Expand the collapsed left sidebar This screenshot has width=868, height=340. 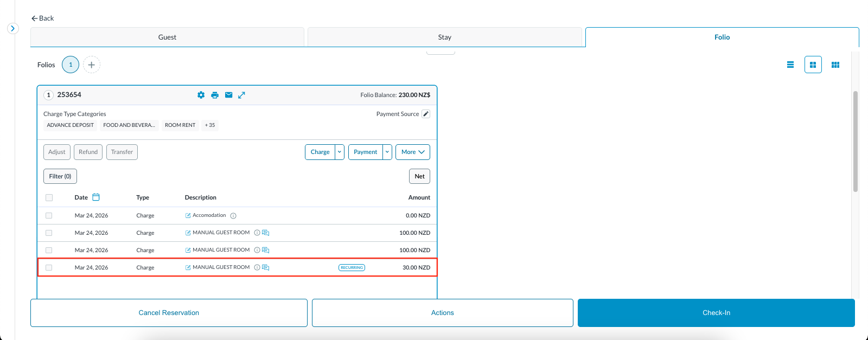pos(13,28)
